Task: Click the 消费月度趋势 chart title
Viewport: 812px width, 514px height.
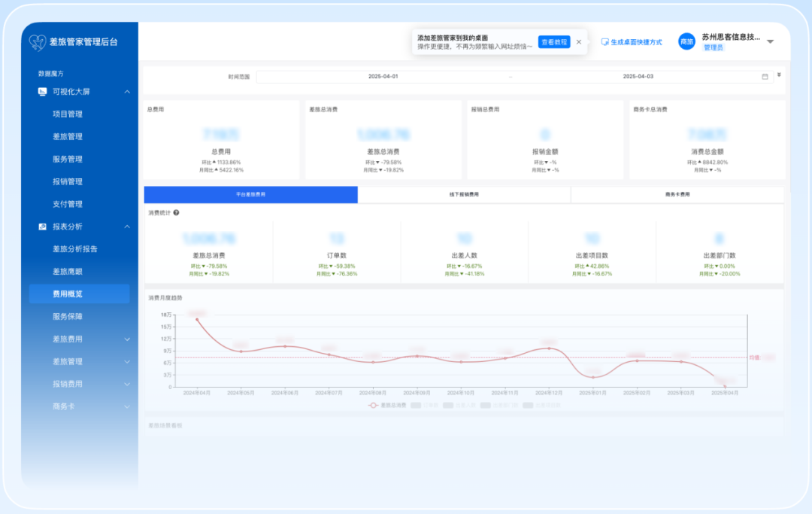Action: pos(165,298)
